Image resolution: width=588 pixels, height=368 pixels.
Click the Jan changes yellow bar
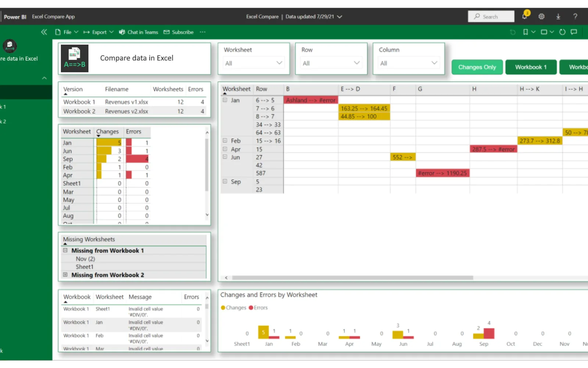pos(109,143)
